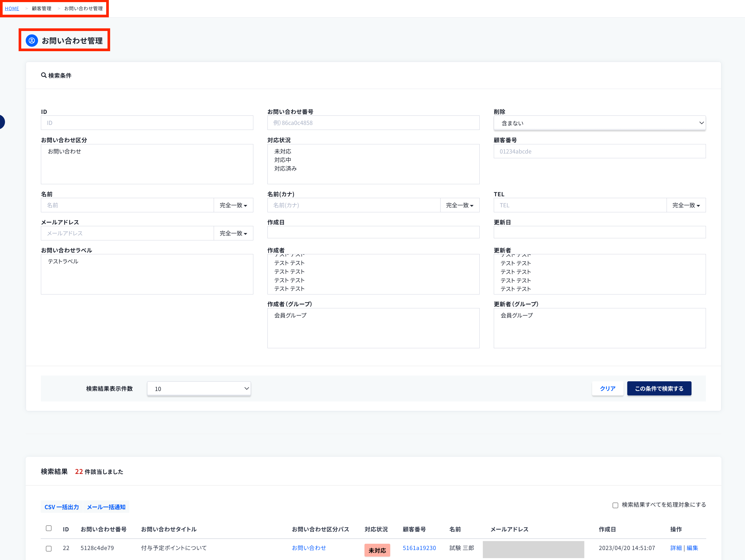This screenshot has height=560, width=745.
Task: Expand the 完全一致 dropdown next to 名前
Action: coord(233,205)
